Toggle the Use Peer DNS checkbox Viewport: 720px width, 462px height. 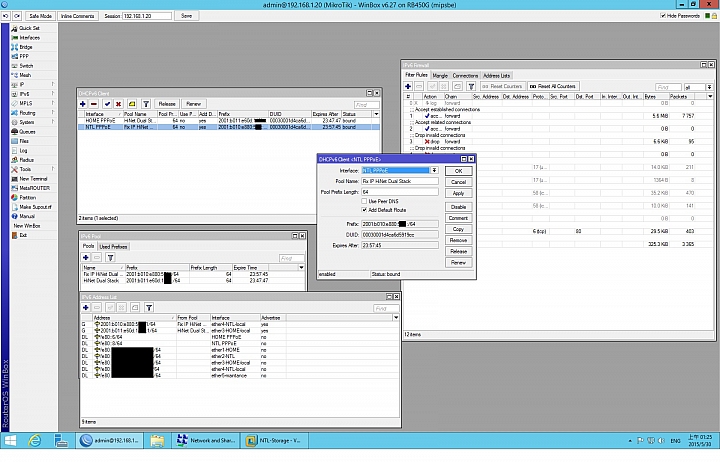(364, 201)
